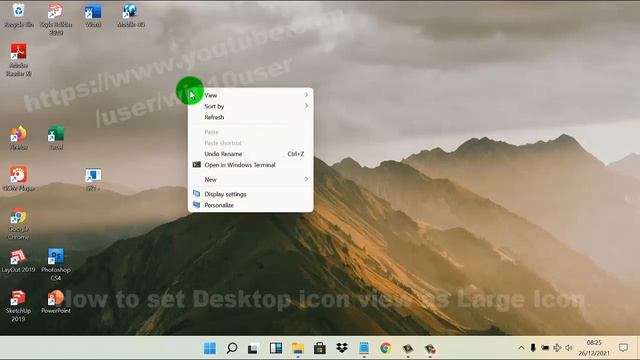The height and width of the screenshot is (360, 640).
Task: Open the PowerPoint desktop shortcut
Action: tap(56, 302)
